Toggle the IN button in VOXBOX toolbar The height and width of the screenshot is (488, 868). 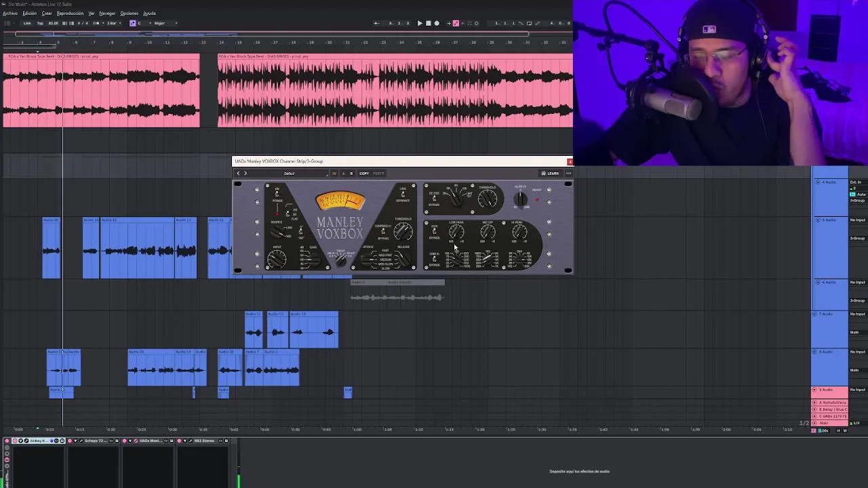tap(334, 174)
